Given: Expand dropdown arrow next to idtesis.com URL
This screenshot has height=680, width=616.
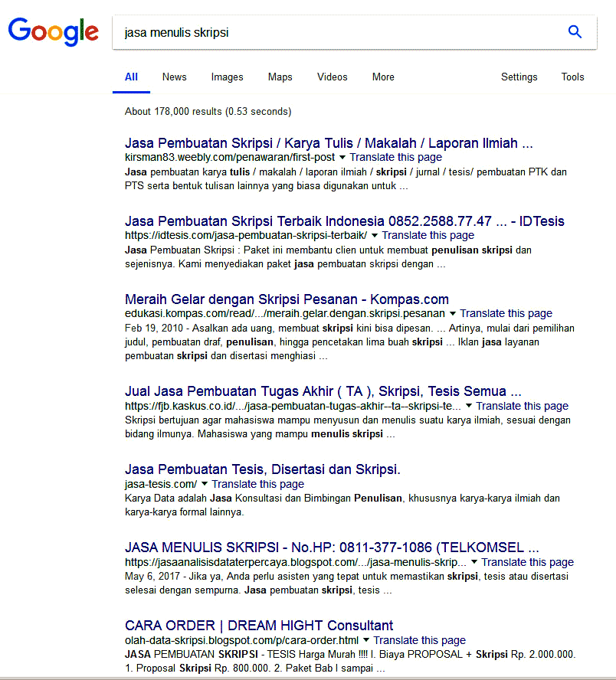Looking at the screenshot, I should coord(375,236).
